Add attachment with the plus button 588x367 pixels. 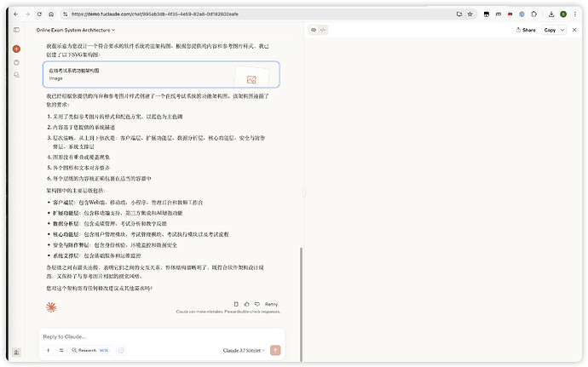(48, 350)
